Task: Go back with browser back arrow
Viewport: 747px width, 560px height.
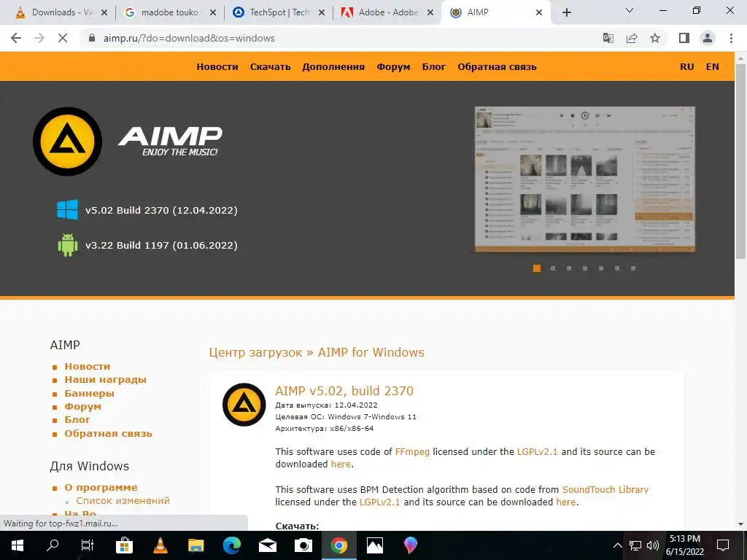Action: pos(16,38)
